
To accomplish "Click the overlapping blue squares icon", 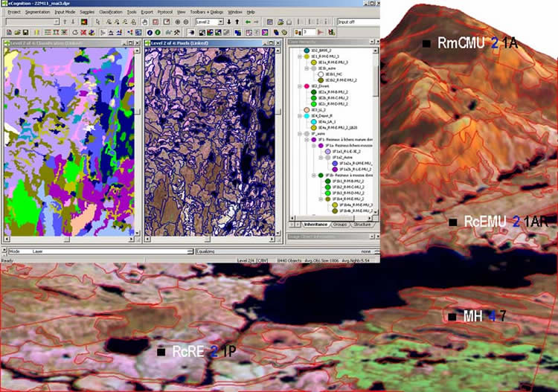I will pos(238,33).
